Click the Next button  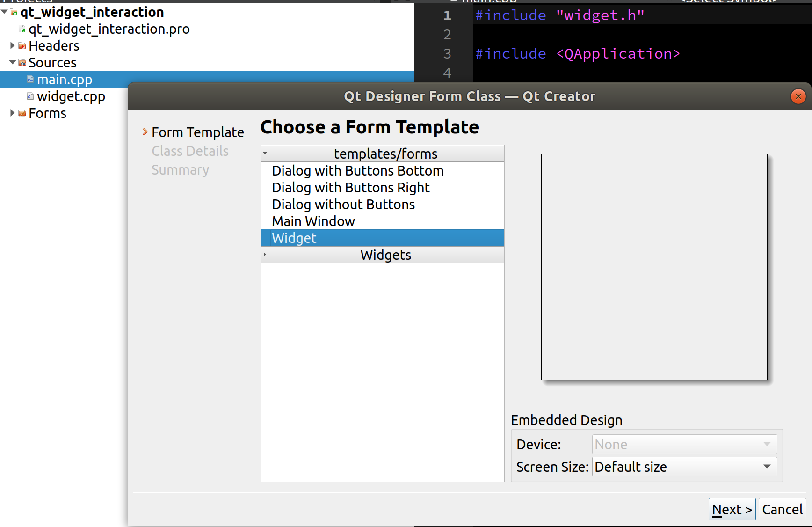(732, 509)
